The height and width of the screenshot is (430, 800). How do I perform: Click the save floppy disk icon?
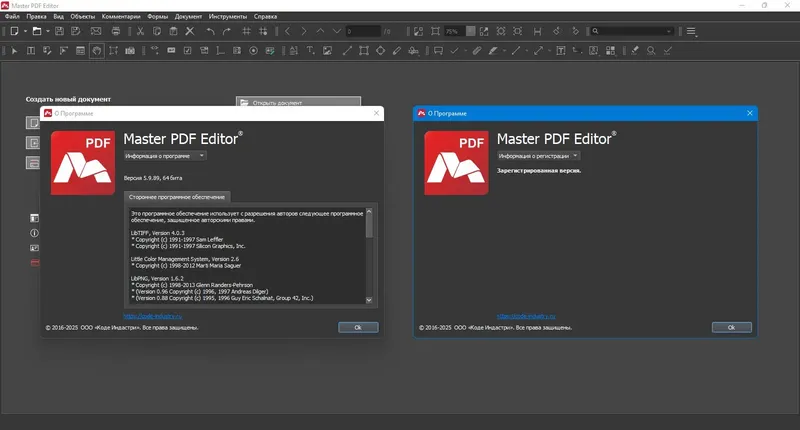[x=59, y=32]
